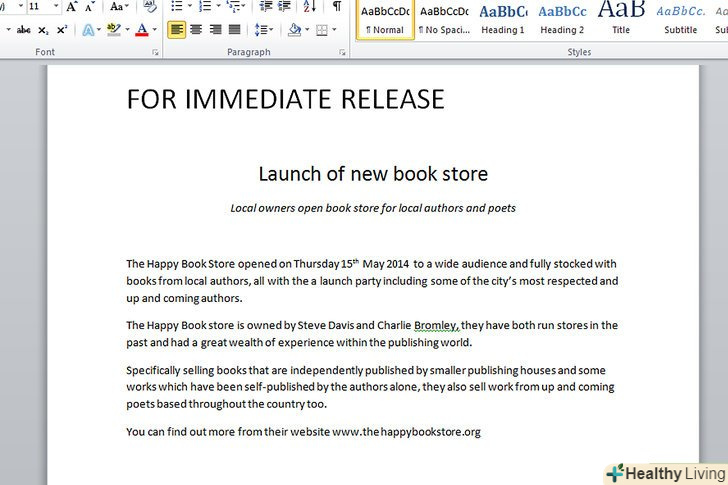The width and height of the screenshot is (728, 485).
Task: Open the font color dropdown arrow
Action: [155, 30]
